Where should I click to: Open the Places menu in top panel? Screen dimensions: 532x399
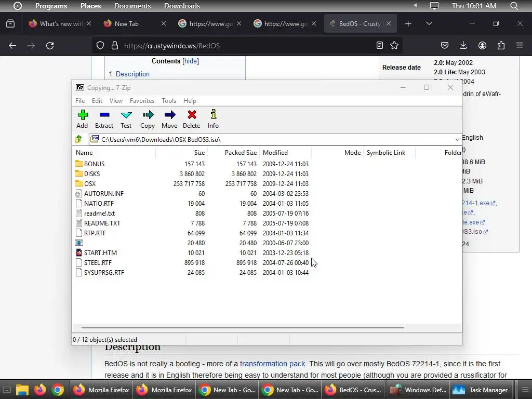click(90, 6)
